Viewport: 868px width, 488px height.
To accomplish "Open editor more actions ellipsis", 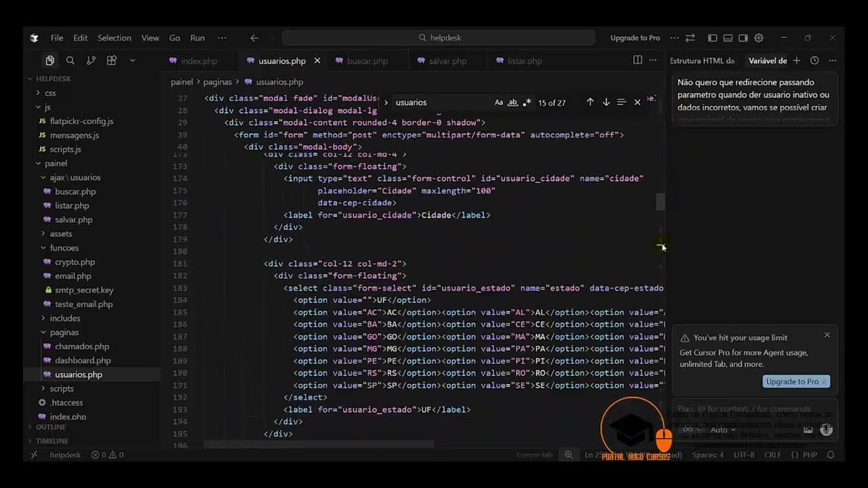I will click(653, 60).
